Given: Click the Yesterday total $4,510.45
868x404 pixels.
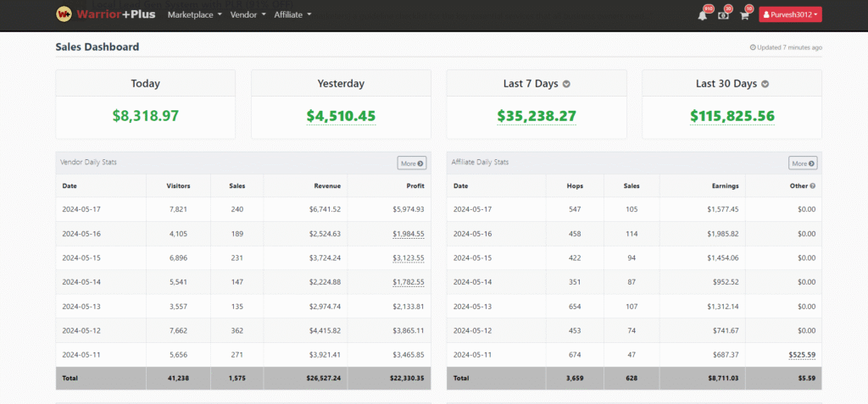Looking at the screenshot, I should pyautogui.click(x=341, y=116).
